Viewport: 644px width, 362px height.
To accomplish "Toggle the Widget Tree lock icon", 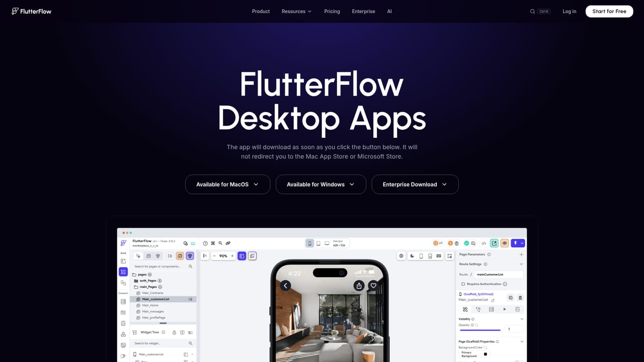I will click(174, 332).
